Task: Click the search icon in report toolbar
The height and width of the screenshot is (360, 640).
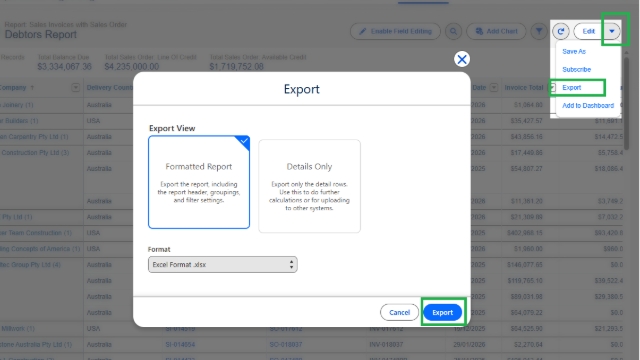Action: [x=453, y=31]
